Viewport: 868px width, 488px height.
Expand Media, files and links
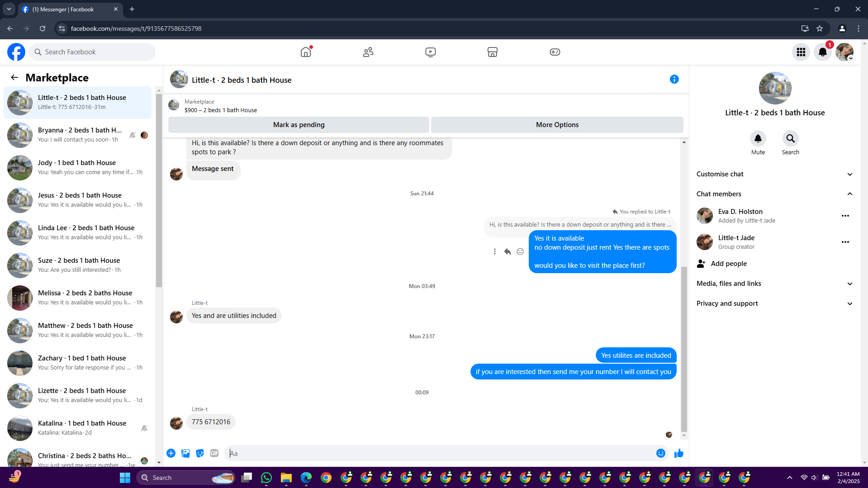click(775, 284)
